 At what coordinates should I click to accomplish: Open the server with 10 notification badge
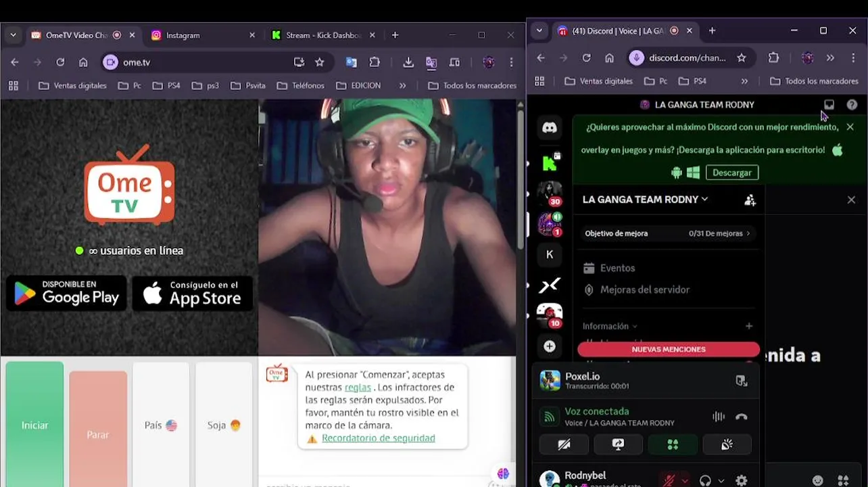tap(550, 315)
